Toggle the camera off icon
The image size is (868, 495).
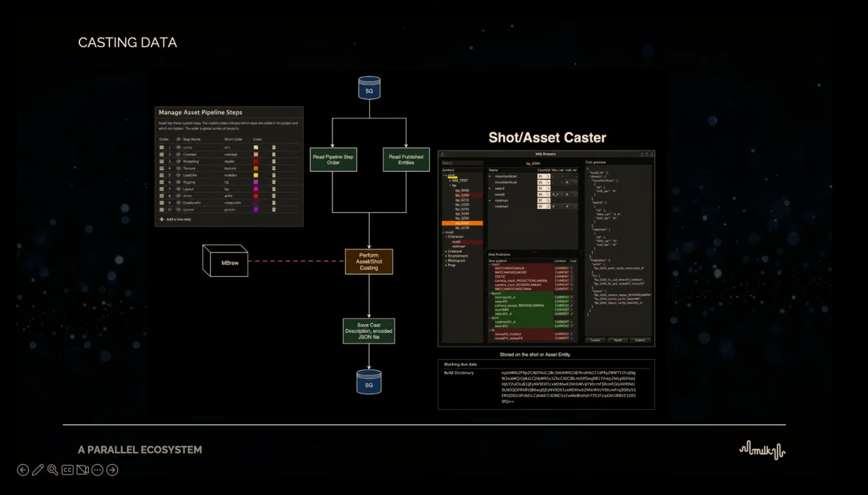pos(82,470)
